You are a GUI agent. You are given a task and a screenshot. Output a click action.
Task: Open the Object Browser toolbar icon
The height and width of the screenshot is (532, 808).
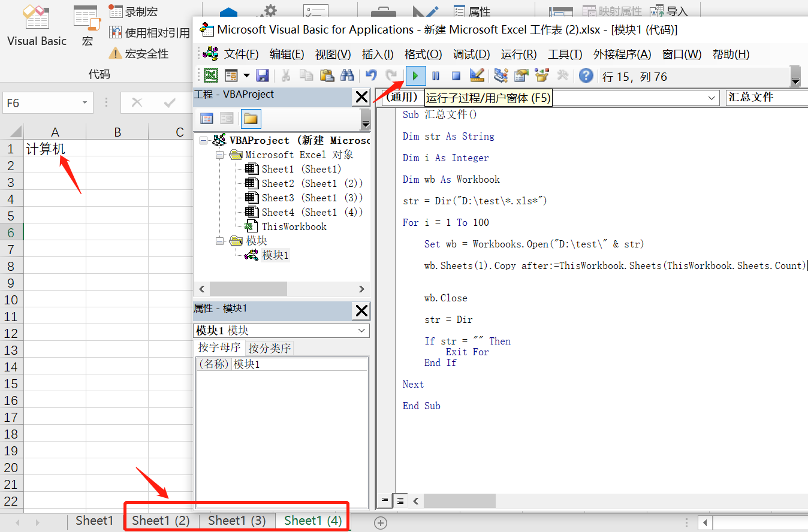coord(541,75)
